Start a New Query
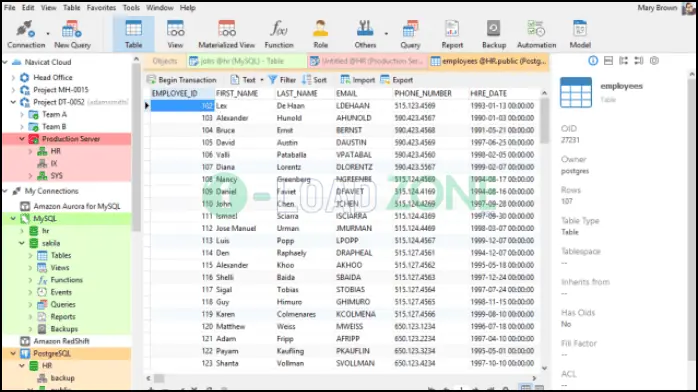698x392 pixels. click(72, 34)
